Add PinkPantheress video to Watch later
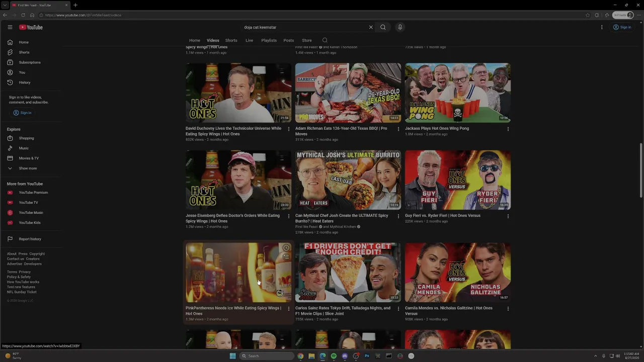 click(286, 248)
